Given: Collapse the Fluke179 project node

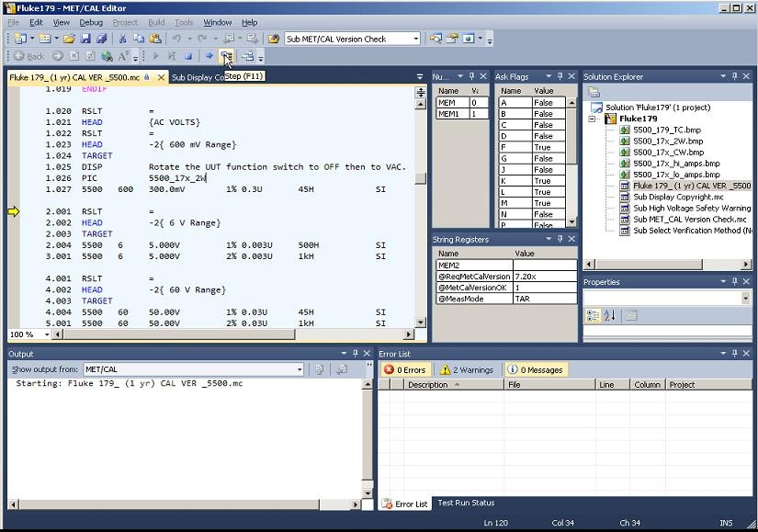Looking at the screenshot, I should [x=592, y=119].
